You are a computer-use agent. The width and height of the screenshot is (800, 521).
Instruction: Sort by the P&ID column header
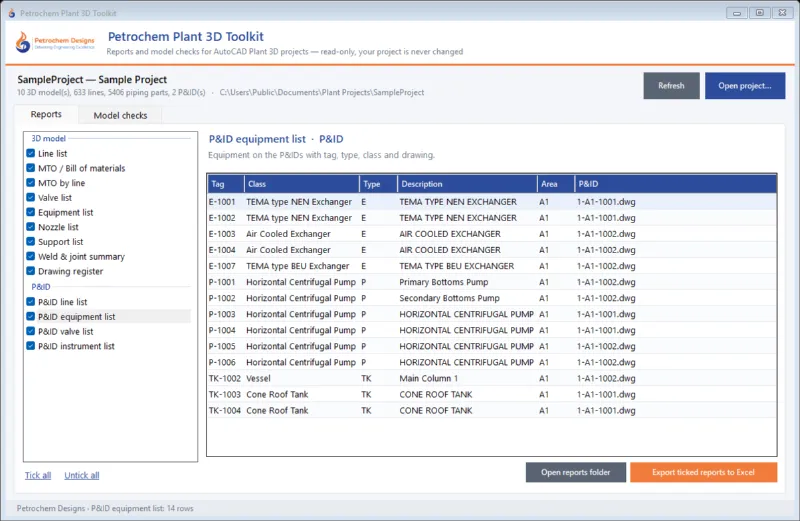click(676, 184)
